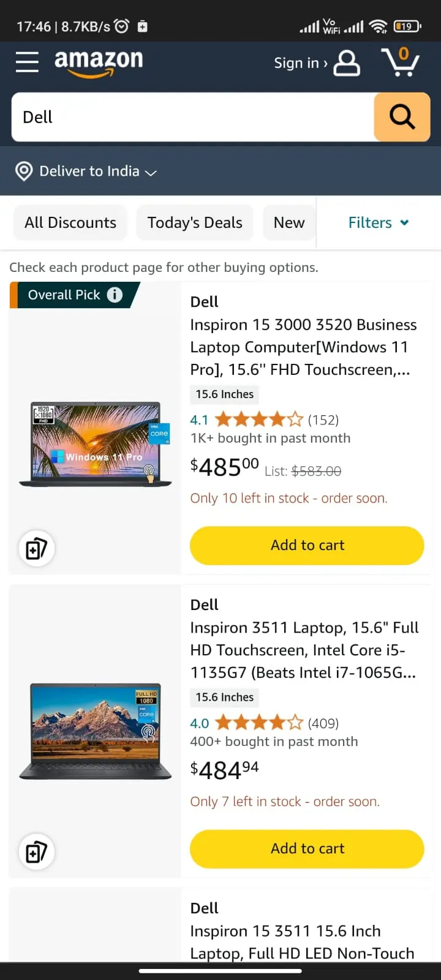The height and width of the screenshot is (980, 441).
Task: Tap the account profile icon
Action: pos(347,62)
